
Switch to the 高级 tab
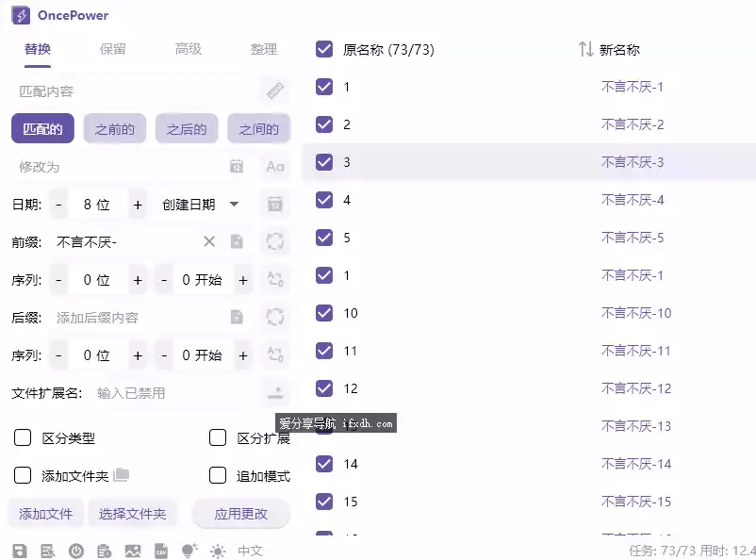click(x=187, y=51)
